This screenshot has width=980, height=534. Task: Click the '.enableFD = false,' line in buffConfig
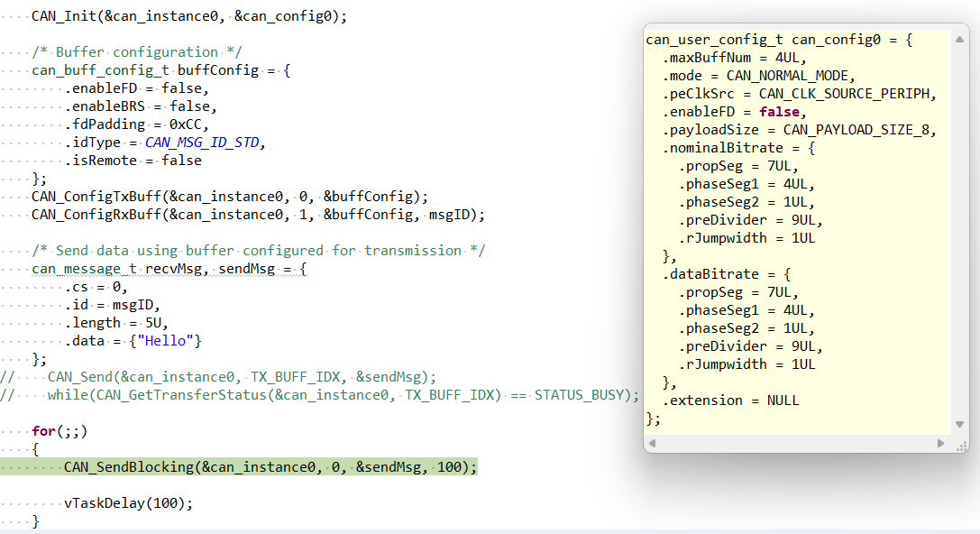tap(137, 88)
